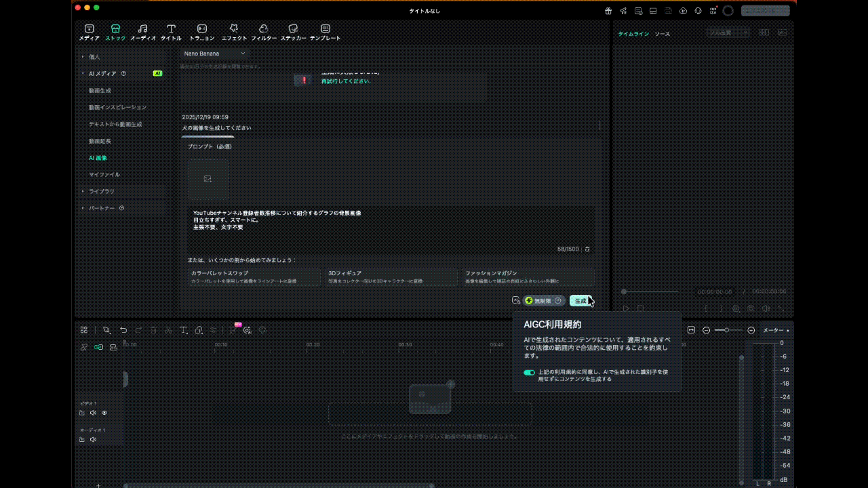Switch to the ソース tab in preview
Viewport: 868px width, 488px height.
662,34
